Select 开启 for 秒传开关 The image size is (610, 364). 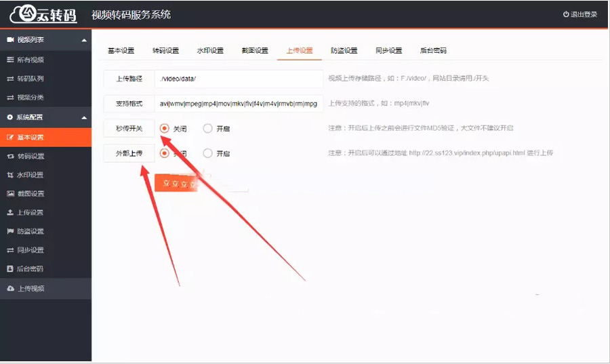click(207, 128)
